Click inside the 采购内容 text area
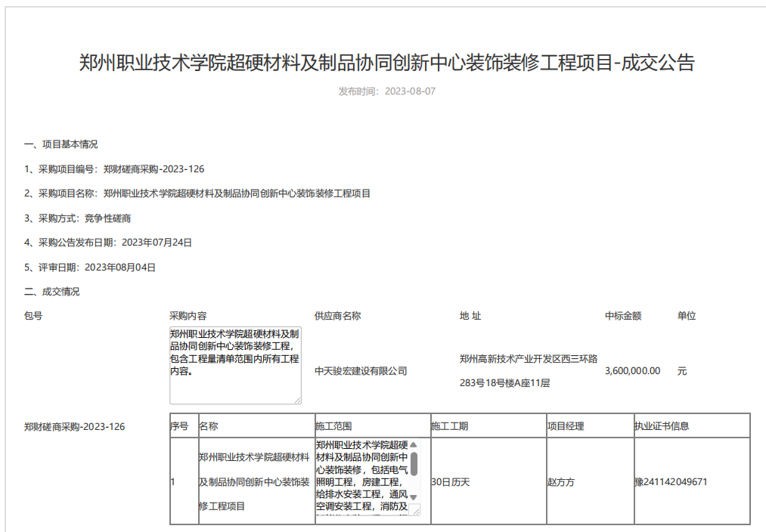The width and height of the screenshot is (766, 532). [235, 365]
